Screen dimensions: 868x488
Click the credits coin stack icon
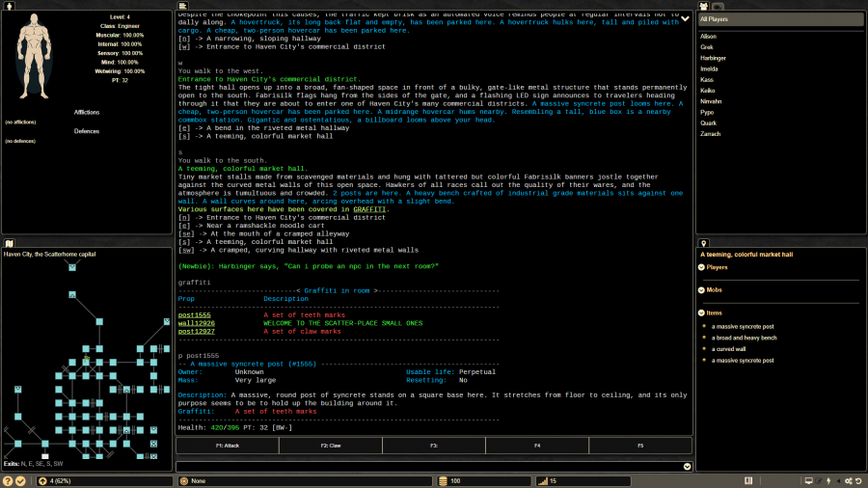pyautogui.click(x=443, y=481)
